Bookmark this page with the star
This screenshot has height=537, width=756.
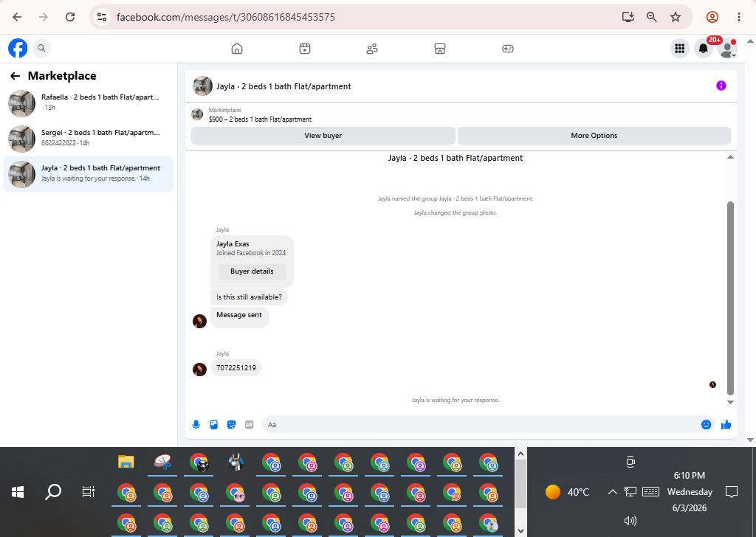[676, 17]
